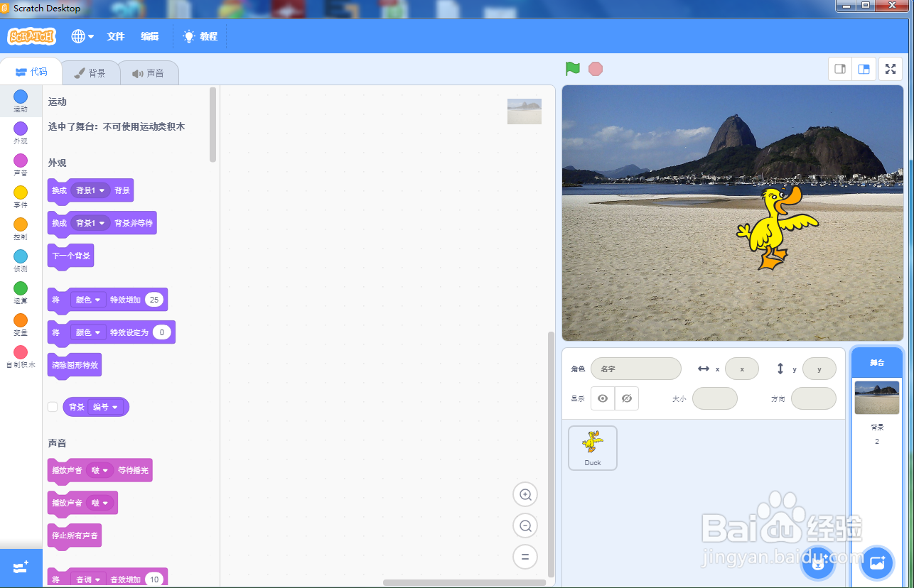Click the sprite x coordinate field
This screenshot has width=914, height=588.
pos(742,369)
